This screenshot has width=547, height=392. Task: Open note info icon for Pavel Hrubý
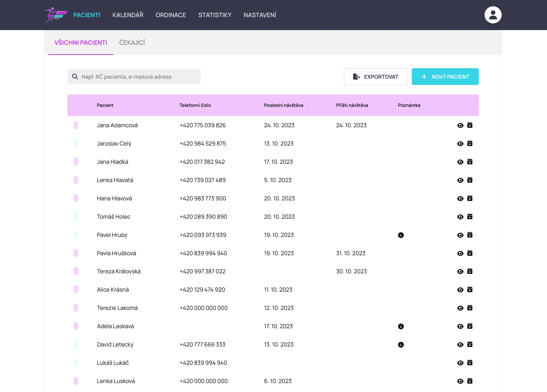[401, 235]
